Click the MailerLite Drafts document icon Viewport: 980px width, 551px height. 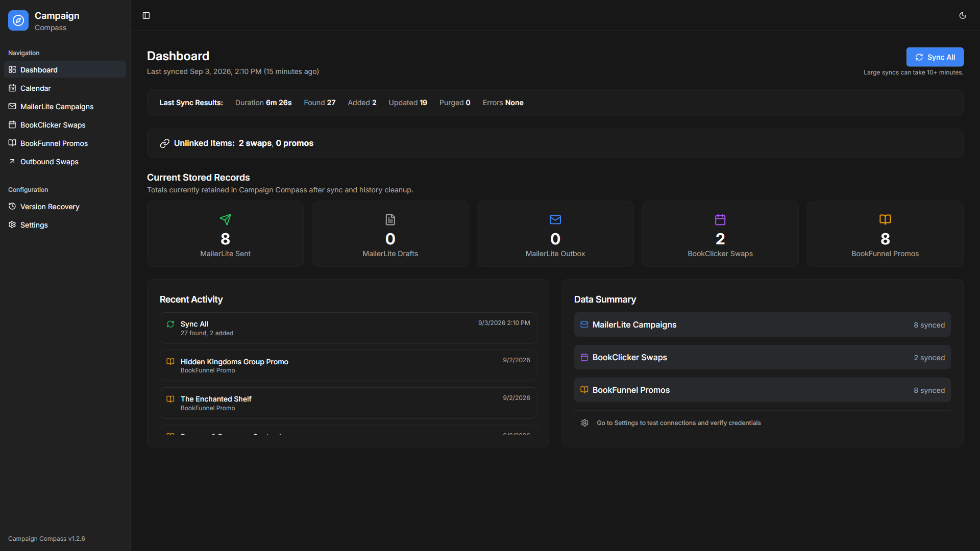(x=390, y=219)
